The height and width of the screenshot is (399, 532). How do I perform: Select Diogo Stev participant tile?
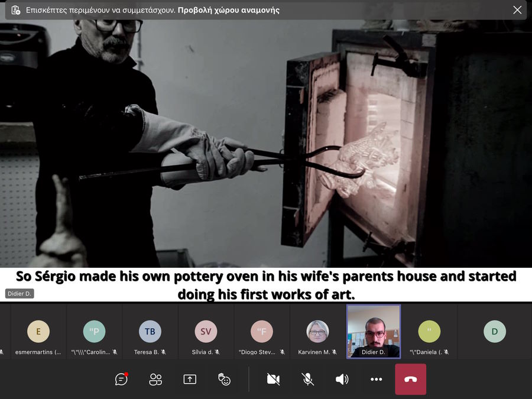pos(261,332)
